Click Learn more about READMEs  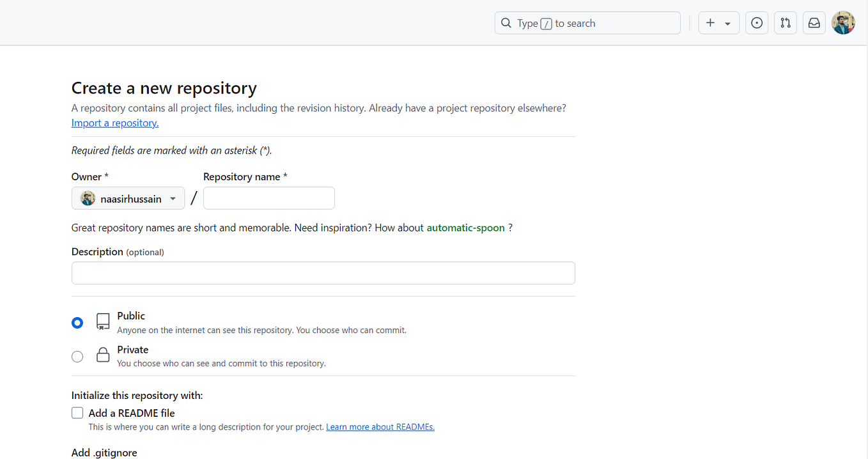point(380,426)
